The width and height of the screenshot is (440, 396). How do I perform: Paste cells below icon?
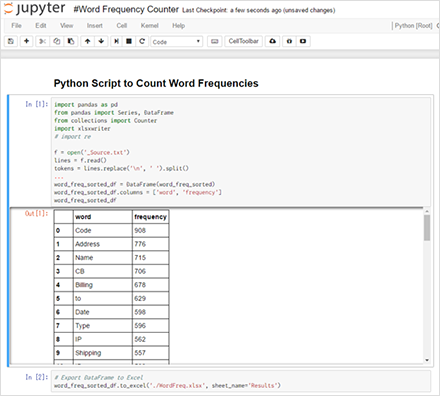click(71, 41)
